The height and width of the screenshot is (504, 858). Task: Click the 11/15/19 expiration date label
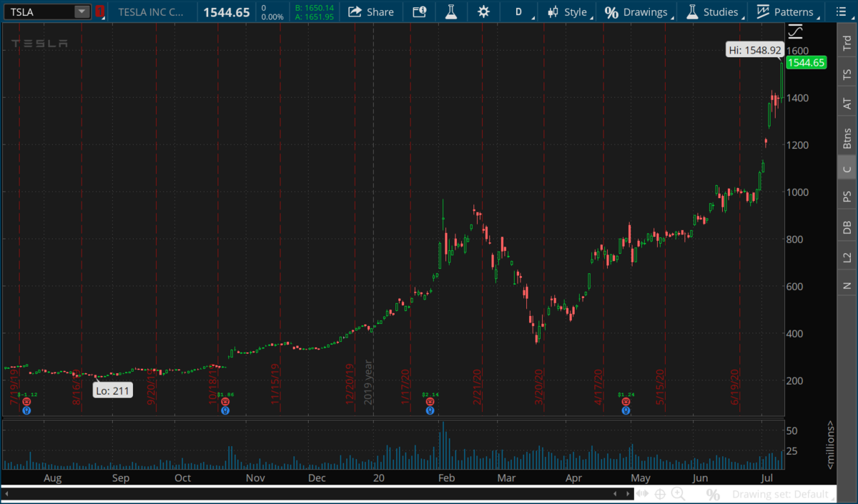click(275, 385)
